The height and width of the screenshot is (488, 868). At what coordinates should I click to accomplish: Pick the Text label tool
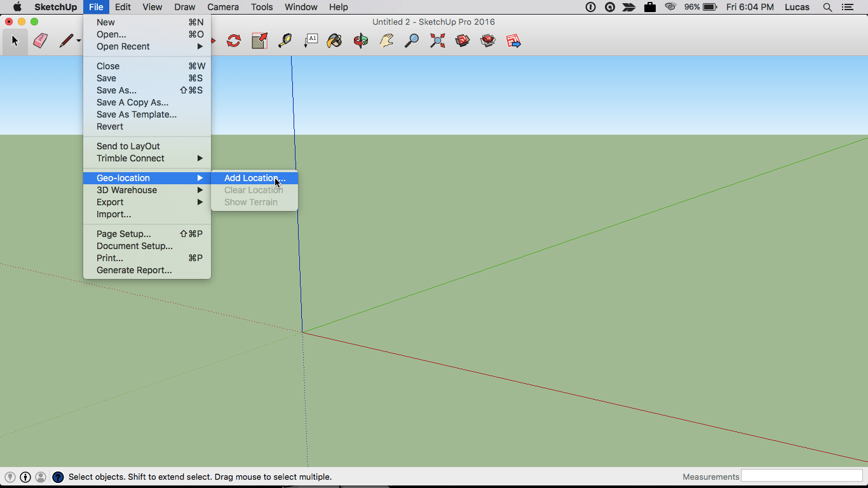[310, 41]
